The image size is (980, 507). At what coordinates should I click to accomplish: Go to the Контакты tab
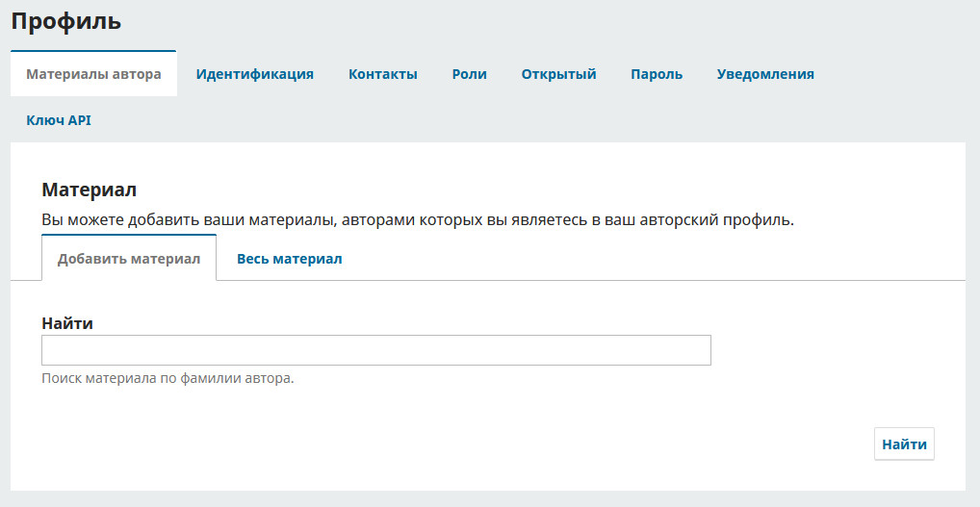tap(383, 74)
